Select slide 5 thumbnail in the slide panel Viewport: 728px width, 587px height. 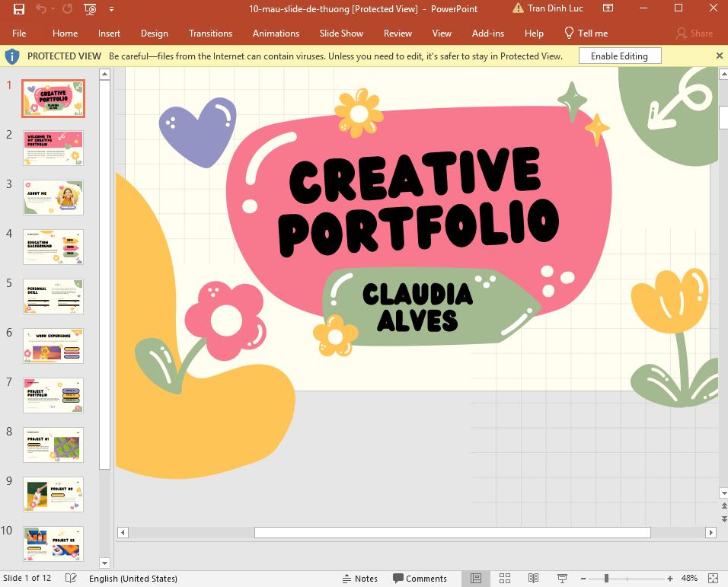point(53,295)
